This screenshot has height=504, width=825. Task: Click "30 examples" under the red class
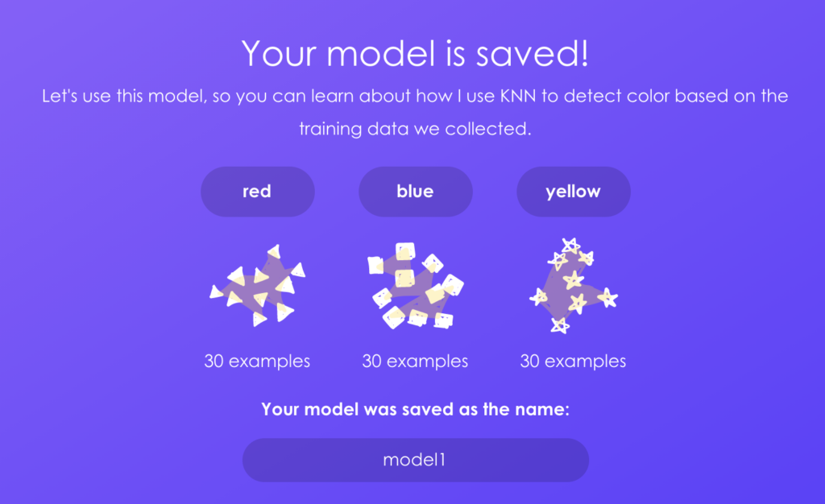click(257, 361)
